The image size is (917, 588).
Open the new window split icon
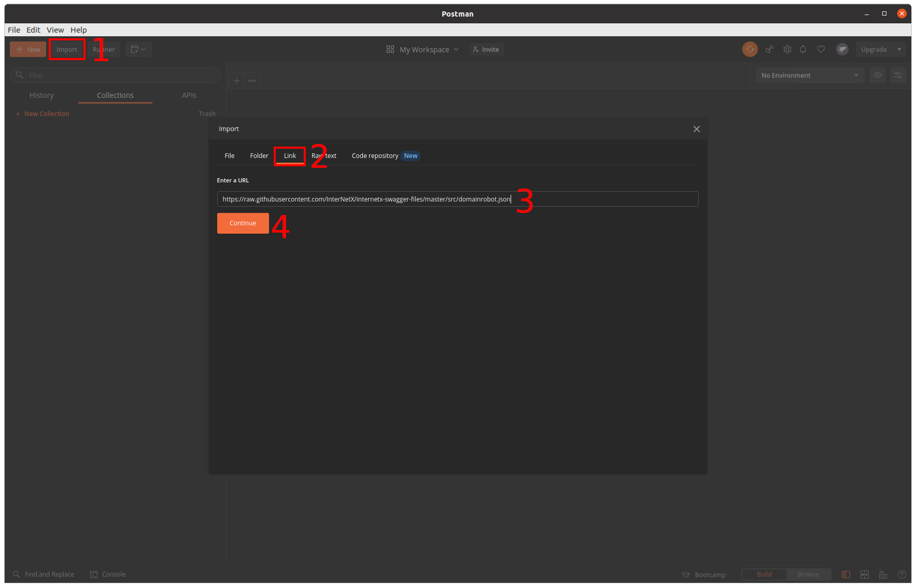coord(138,50)
